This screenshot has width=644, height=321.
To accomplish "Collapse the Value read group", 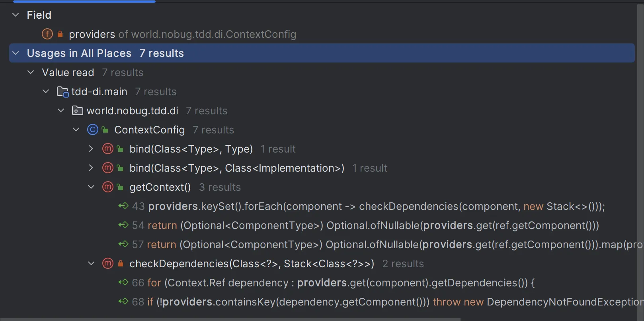I will [31, 72].
